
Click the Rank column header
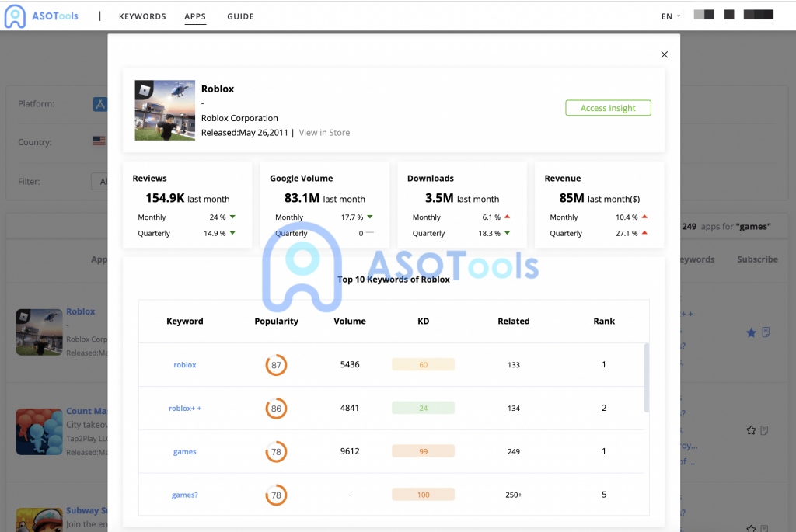point(604,321)
